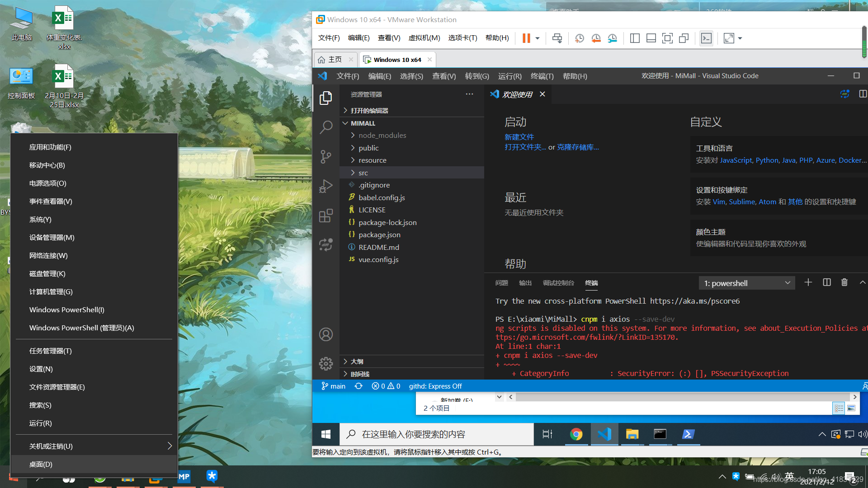
Task: Switch to the 问题 panel tab
Action: pos(501,283)
